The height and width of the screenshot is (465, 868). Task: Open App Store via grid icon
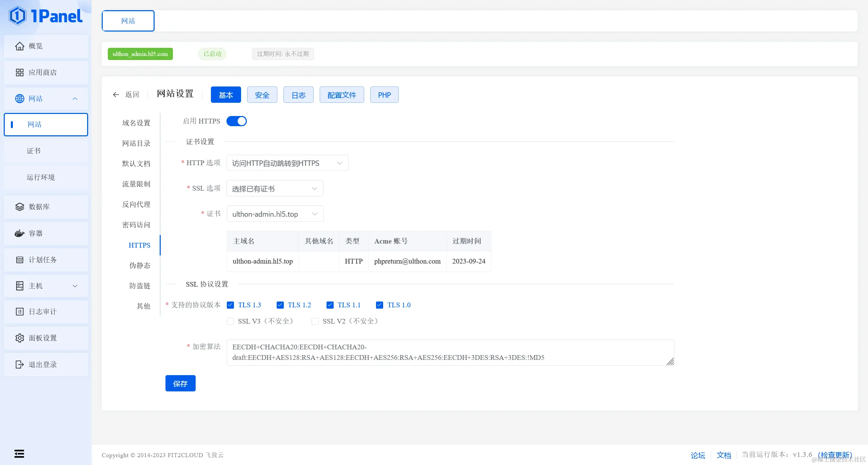20,73
